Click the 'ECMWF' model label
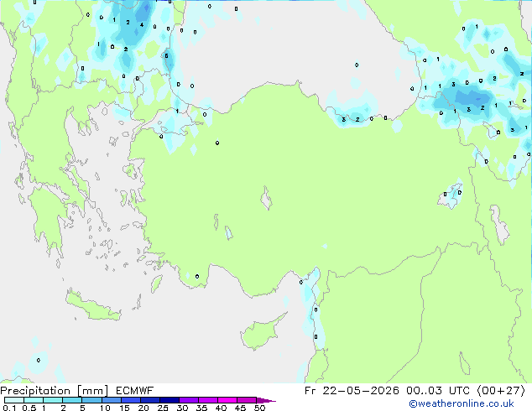 [x=134, y=391]
